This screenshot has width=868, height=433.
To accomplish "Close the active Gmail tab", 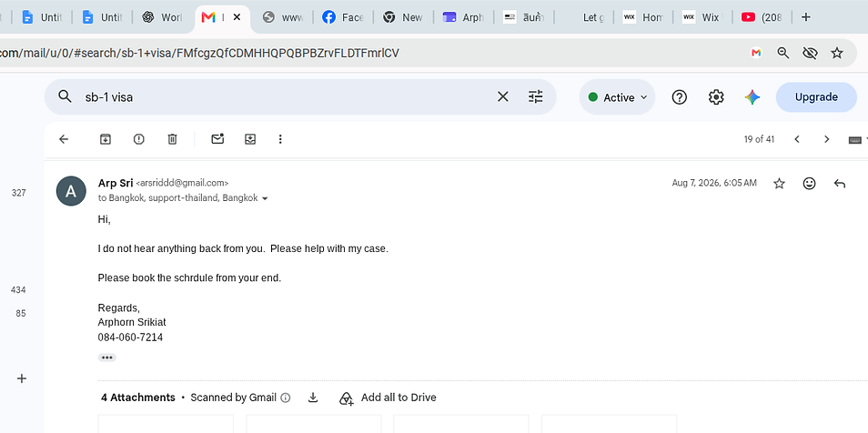I will point(237,17).
